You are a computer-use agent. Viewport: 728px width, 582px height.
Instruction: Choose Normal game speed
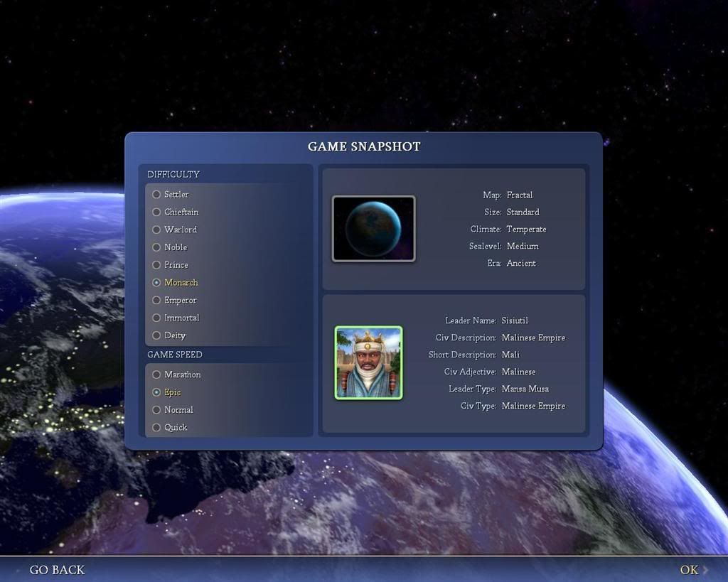click(x=173, y=410)
